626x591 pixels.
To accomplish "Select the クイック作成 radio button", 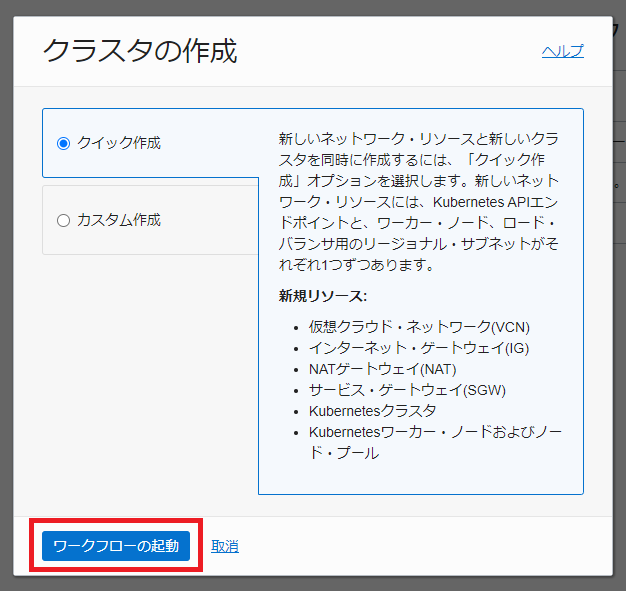I will click(x=63, y=143).
